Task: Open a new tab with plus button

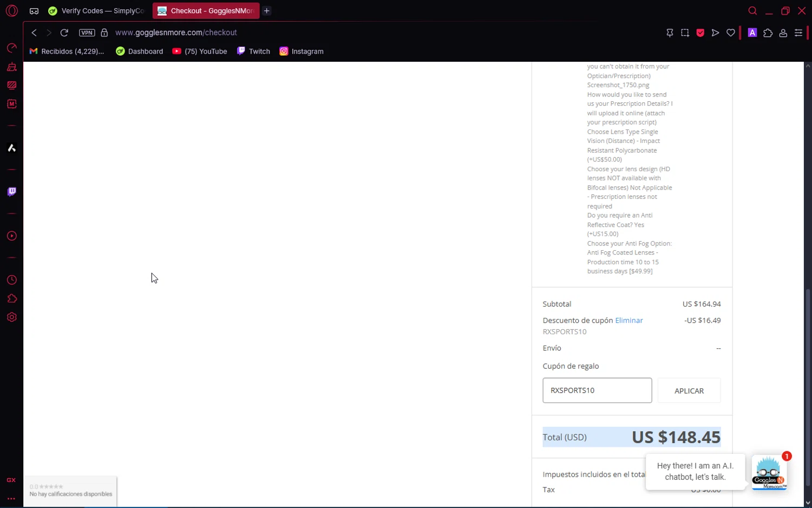Action: click(267, 11)
